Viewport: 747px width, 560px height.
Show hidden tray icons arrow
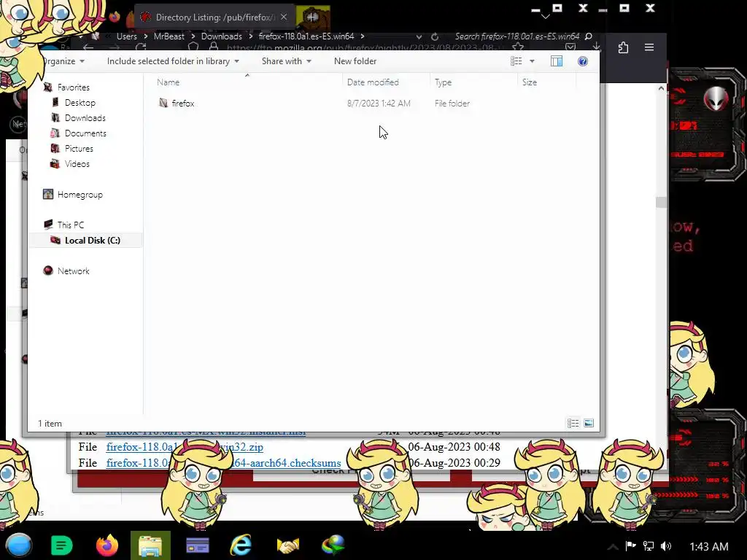pyautogui.click(x=613, y=547)
